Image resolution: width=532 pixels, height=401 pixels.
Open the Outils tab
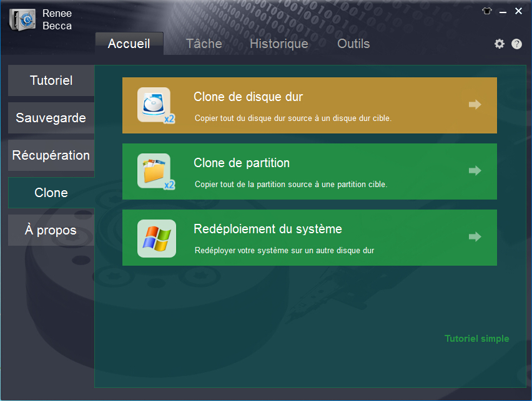(353, 44)
